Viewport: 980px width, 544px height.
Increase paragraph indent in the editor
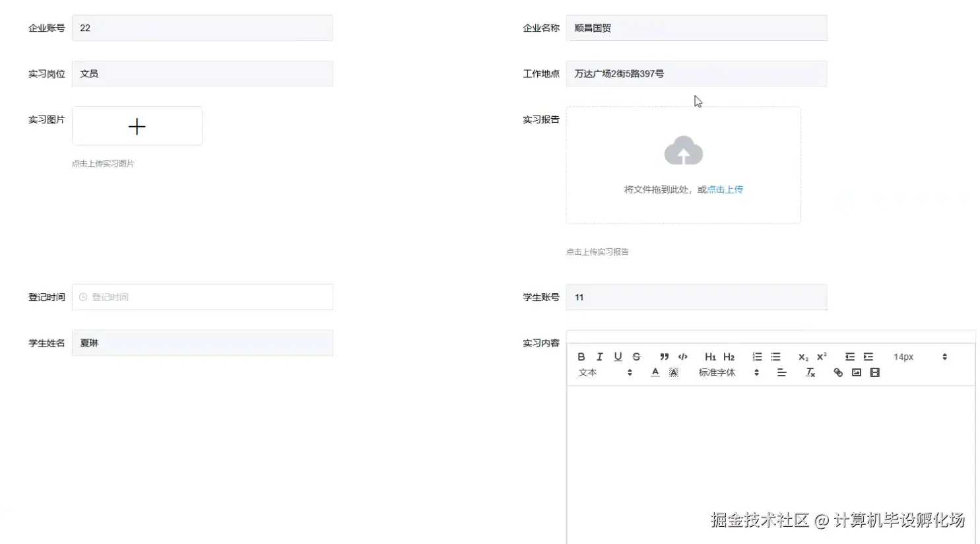pyautogui.click(x=867, y=357)
